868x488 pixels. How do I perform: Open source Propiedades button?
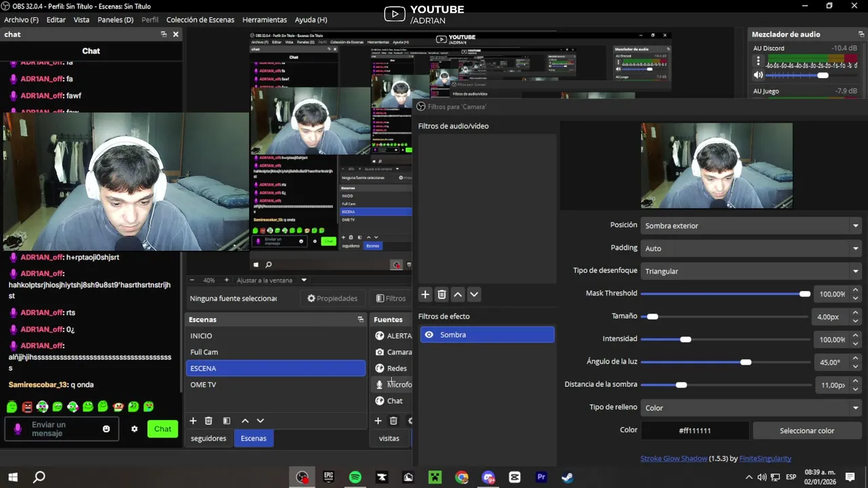coord(332,298)
